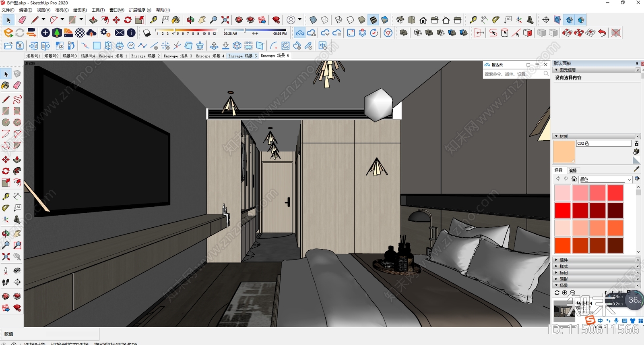
Task: Open the materials library 颜色 dropdown
Action: pos(606,179)
